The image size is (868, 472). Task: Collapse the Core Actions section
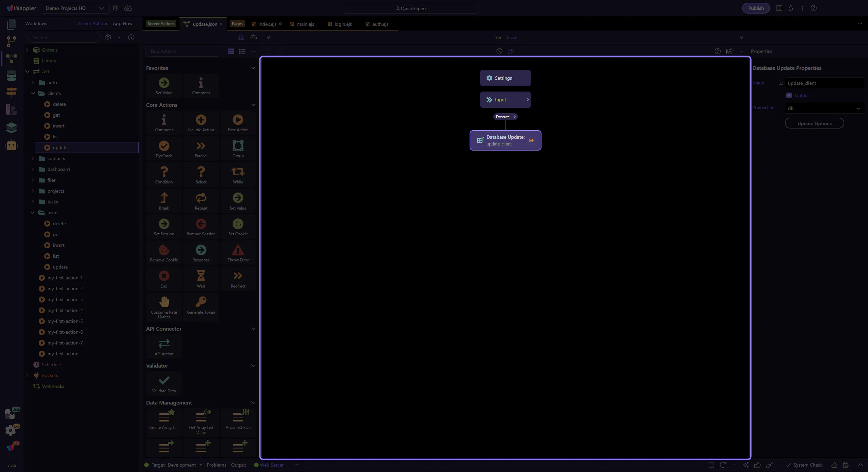253,105
